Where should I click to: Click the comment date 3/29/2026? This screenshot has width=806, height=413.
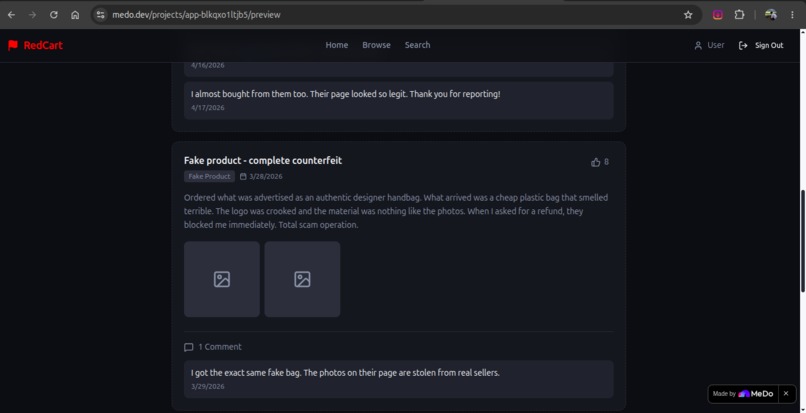(x=208, y=386)
